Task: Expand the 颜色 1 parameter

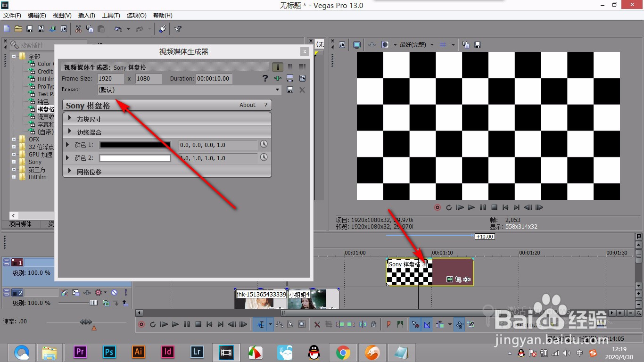Action: (67, 145)
